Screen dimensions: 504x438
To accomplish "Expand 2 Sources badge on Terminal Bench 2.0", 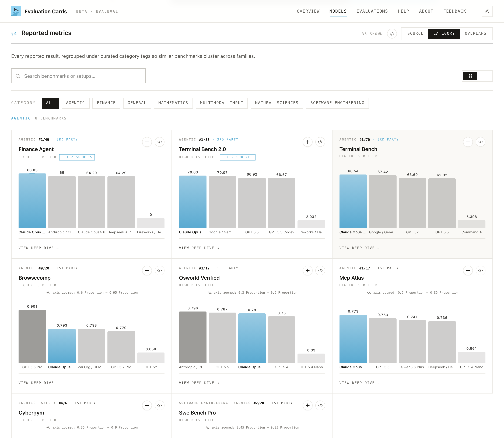I will (238, 157).
